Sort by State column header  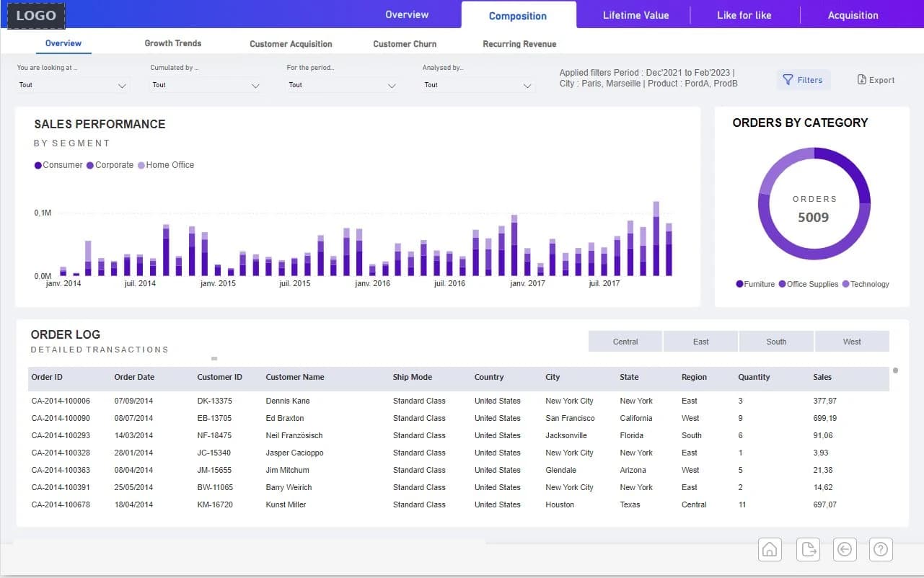point(629,377)
